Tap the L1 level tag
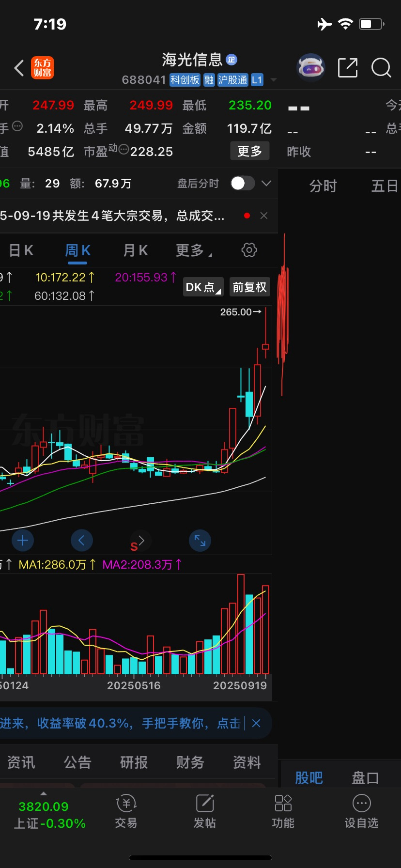Image resolution: width=401 pixels, height=868 pixels. point(257,80)
